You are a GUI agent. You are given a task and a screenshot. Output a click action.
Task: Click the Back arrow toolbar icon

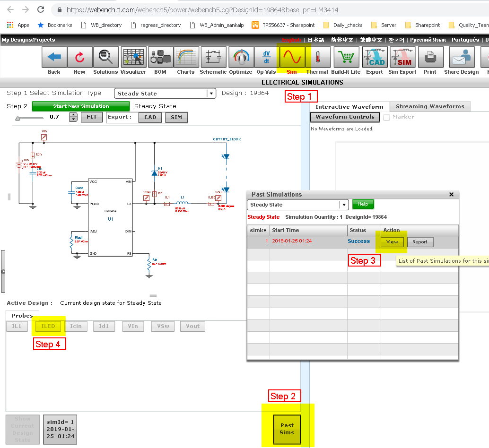coord(54,57)
